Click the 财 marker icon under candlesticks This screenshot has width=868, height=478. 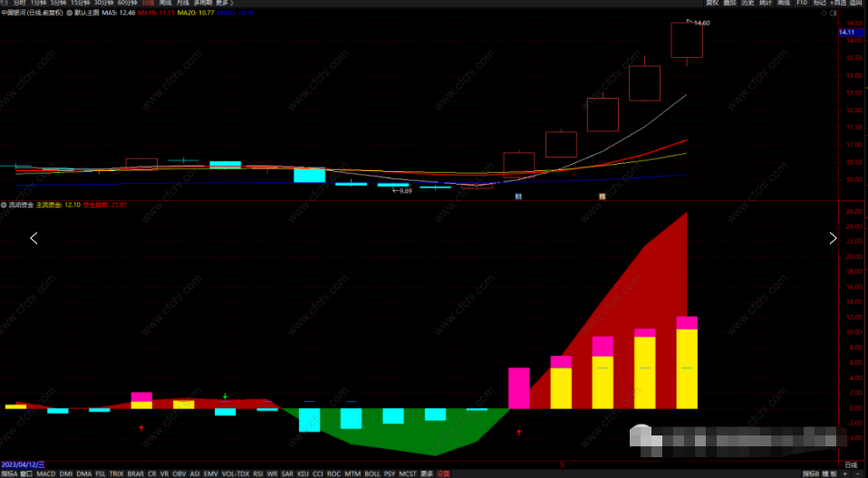point(518,196)
